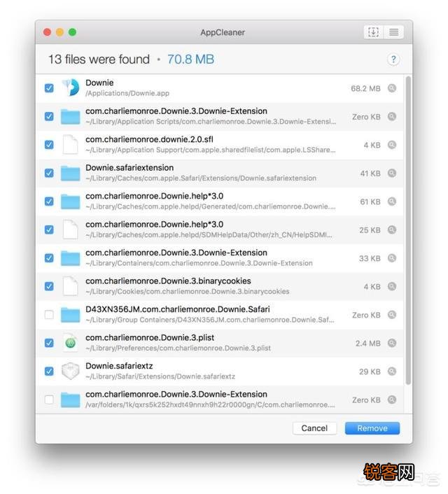Click the drop-target mode icon in title bar
448x494 pixels.
pos(374,31)
